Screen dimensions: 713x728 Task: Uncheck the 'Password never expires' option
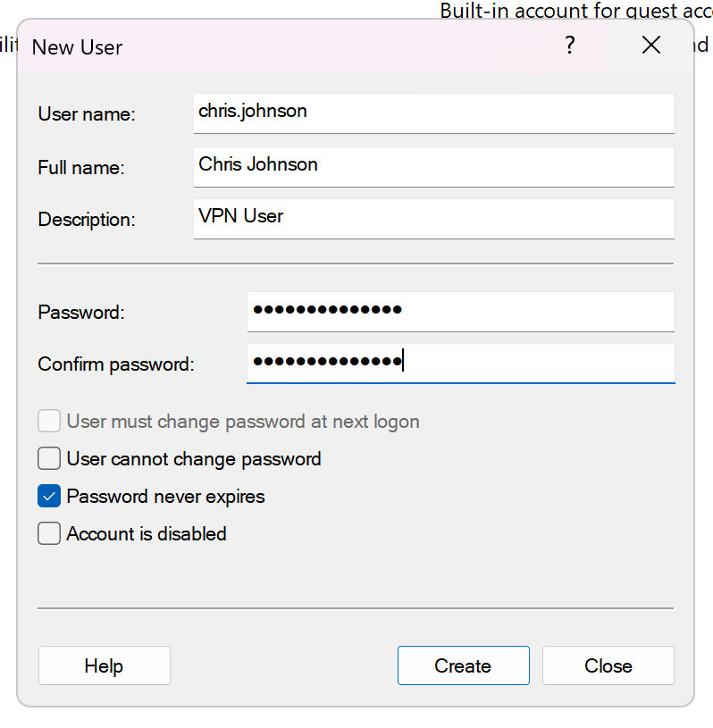[49, 496]
